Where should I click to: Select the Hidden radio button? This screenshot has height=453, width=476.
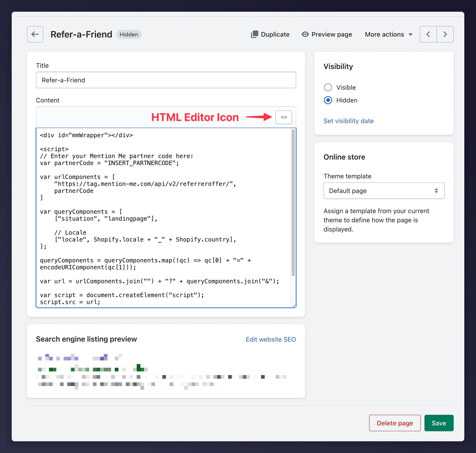click(x=328, y=100)
